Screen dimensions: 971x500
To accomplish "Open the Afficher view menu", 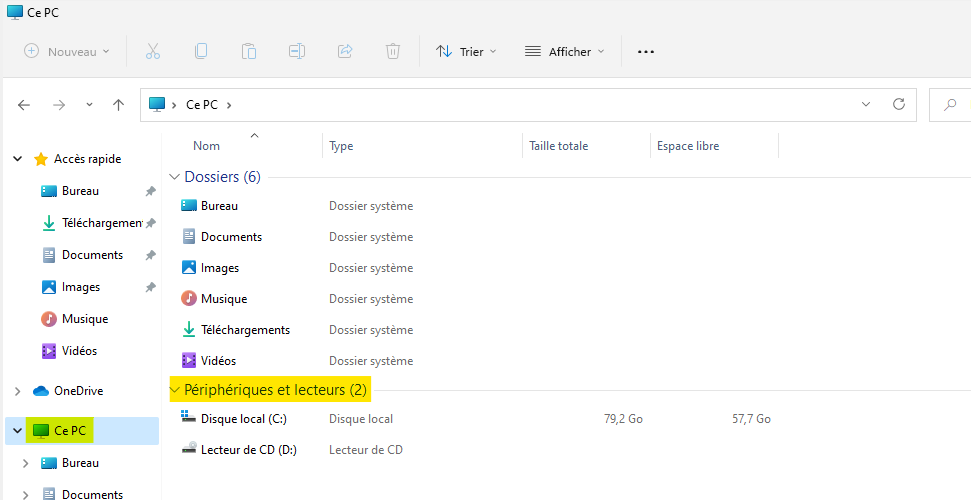I will tap(565, 51).
